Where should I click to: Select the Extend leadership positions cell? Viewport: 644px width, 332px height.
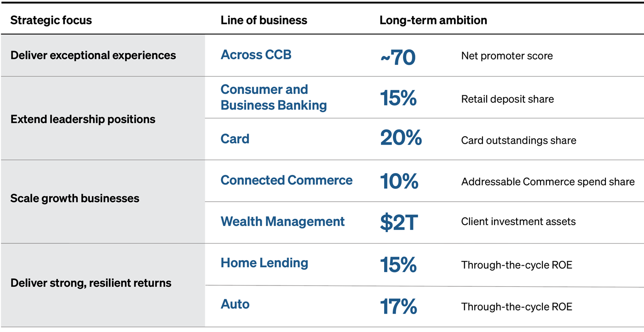[x=83, y=119]
